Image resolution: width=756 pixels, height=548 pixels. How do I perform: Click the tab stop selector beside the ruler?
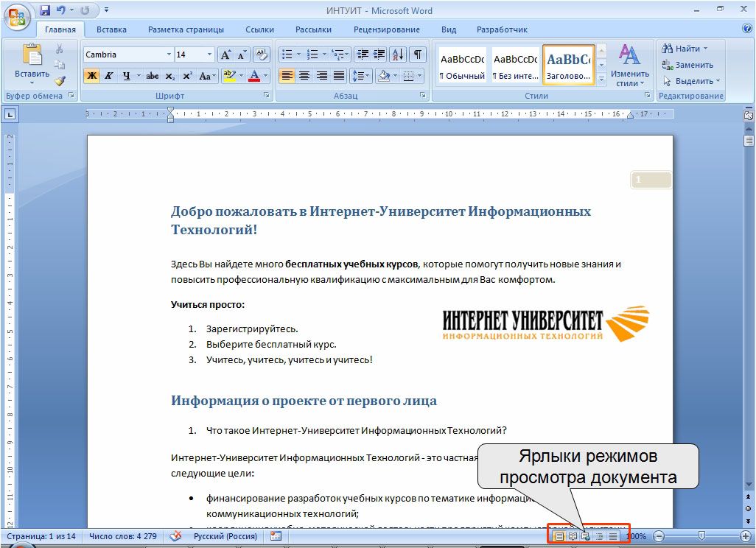(10, 114)
